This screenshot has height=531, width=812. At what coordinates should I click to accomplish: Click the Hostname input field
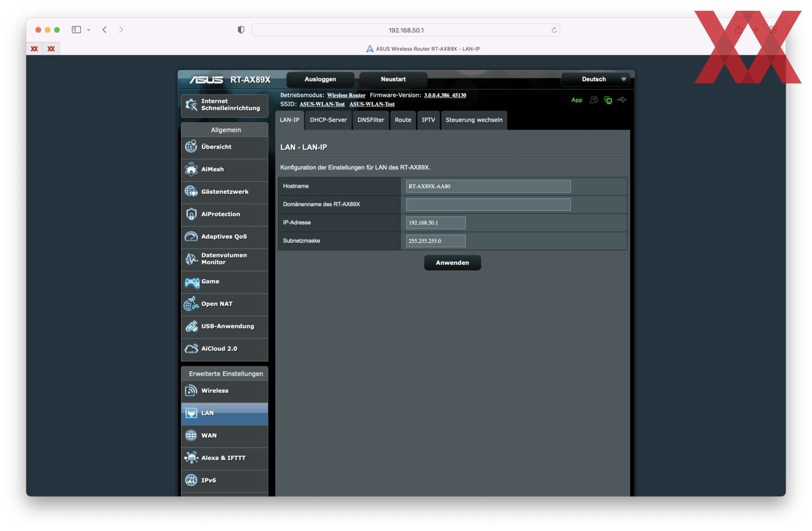(488, 186)
